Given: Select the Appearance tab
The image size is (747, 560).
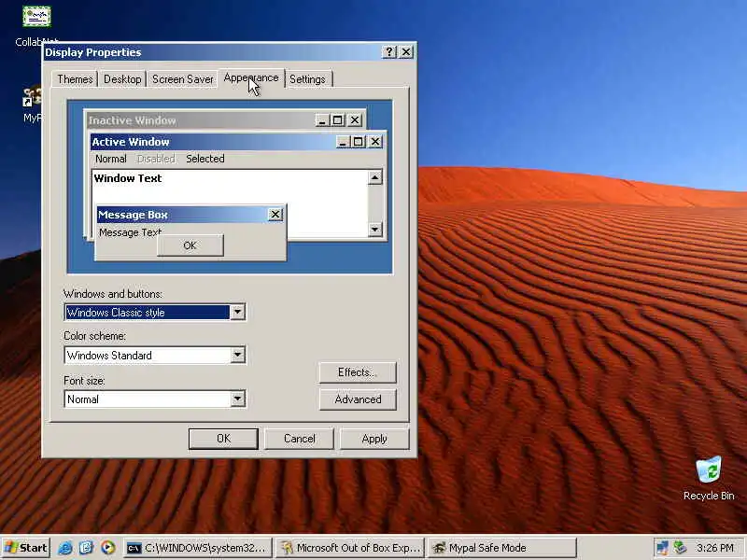Looking at the screenshot, I should [x=251, y=77].
